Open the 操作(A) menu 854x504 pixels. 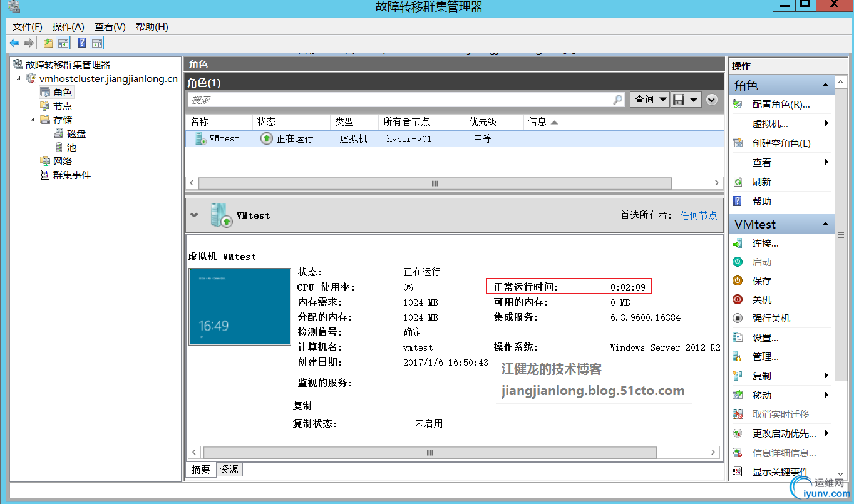[68, 26]
